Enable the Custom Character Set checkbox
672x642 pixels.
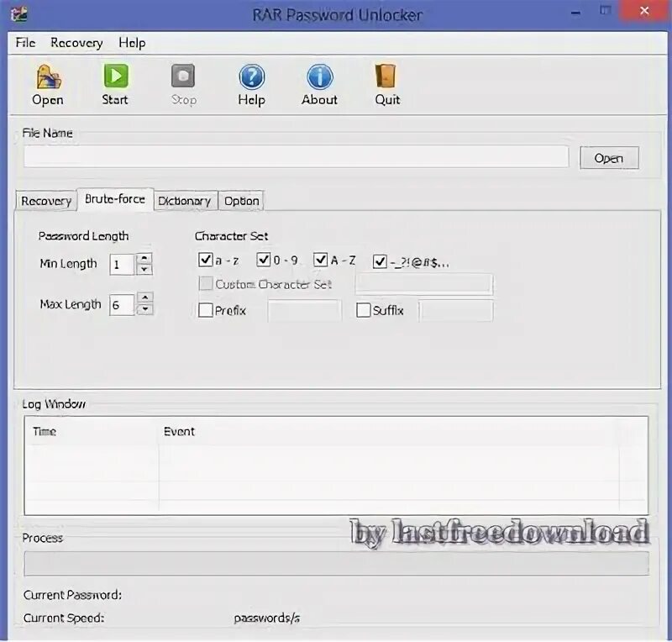click(206, 283)
